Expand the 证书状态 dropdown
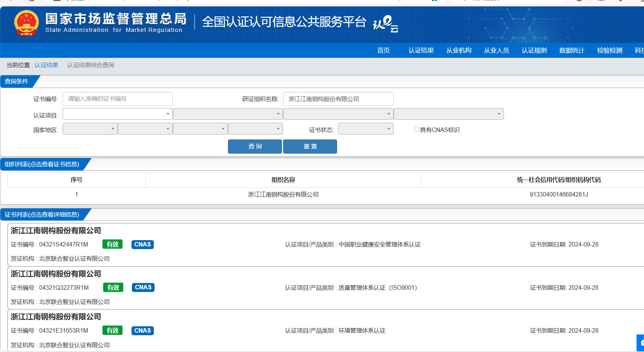Viewport: 644px width, 352px height. [x=366, y=129]
